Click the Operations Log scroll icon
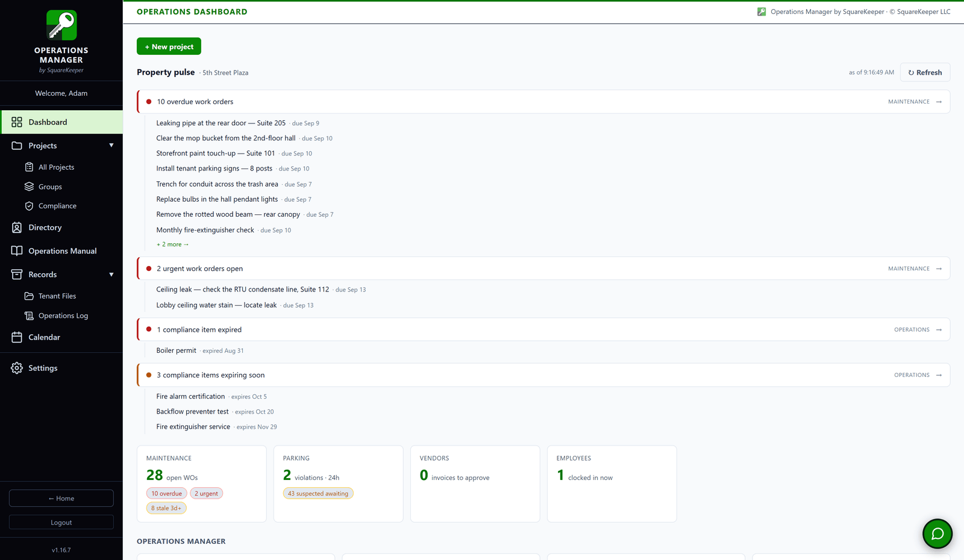 [29, 316]
